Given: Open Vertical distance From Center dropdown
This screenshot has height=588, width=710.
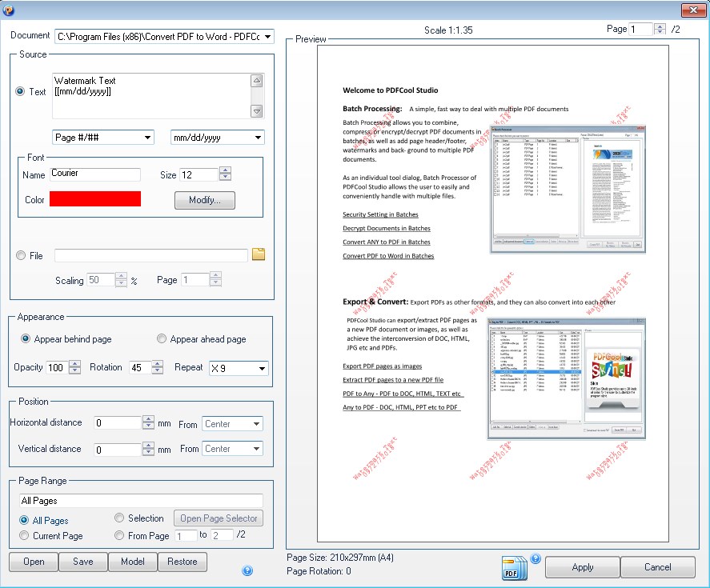Looking at the screenshot, I should tap(256, 449).
